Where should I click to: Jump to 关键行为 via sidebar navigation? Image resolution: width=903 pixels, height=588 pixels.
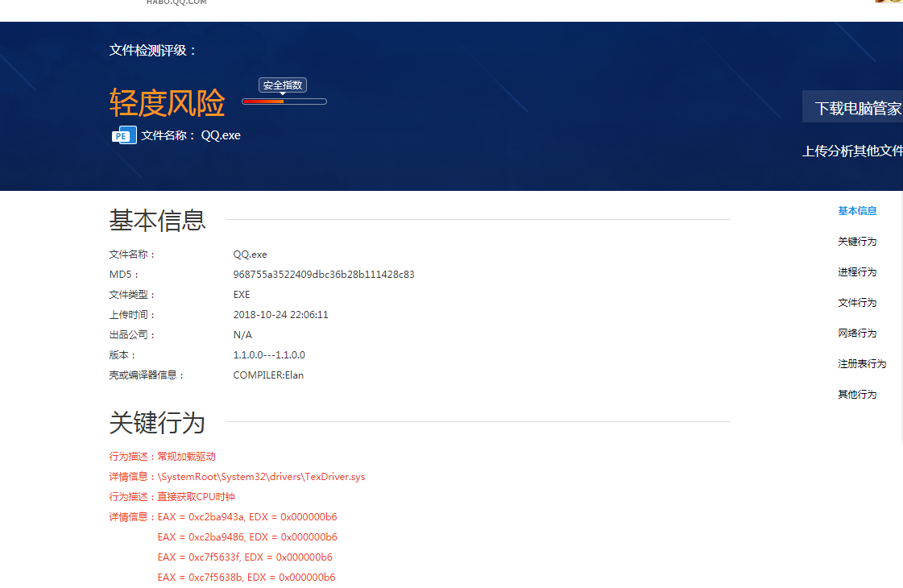[857, 242]
